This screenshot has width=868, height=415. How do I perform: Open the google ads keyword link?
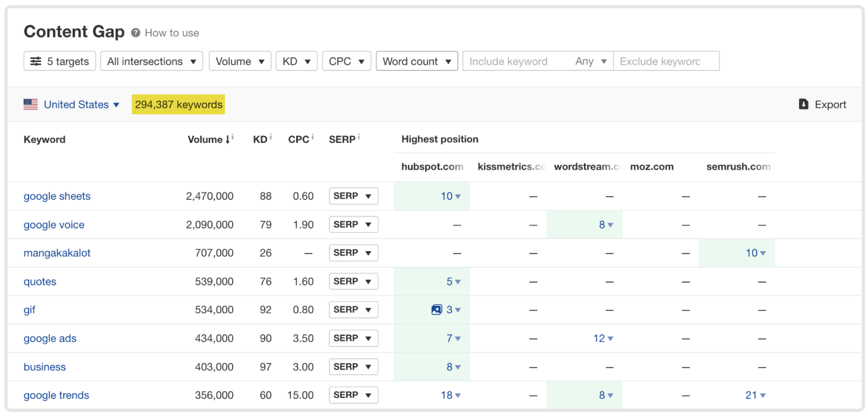[50, 338]
